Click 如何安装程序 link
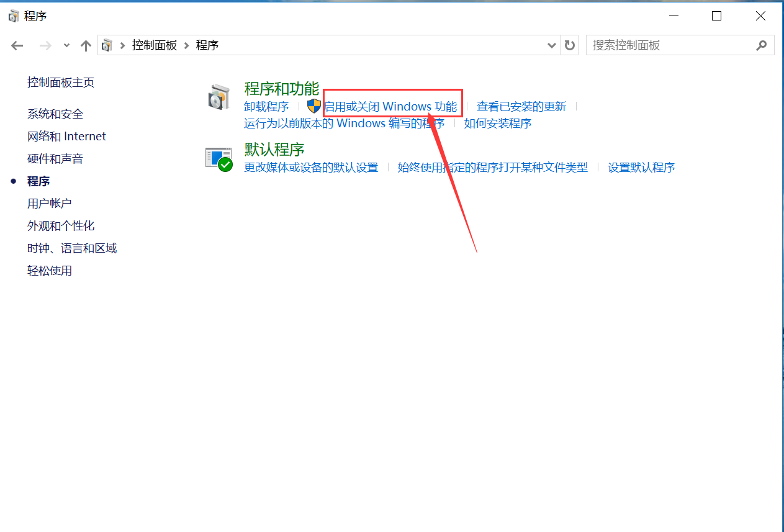 point(498,124)
